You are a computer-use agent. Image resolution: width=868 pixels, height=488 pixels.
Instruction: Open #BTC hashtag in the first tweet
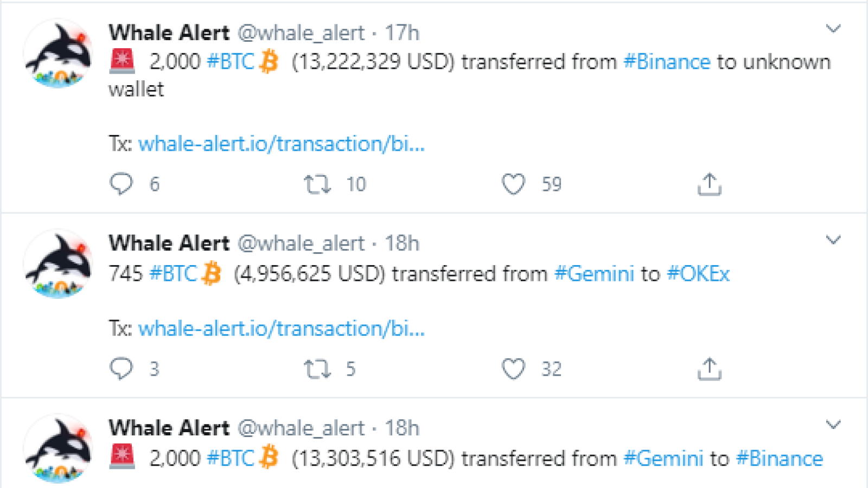[231, 62]
